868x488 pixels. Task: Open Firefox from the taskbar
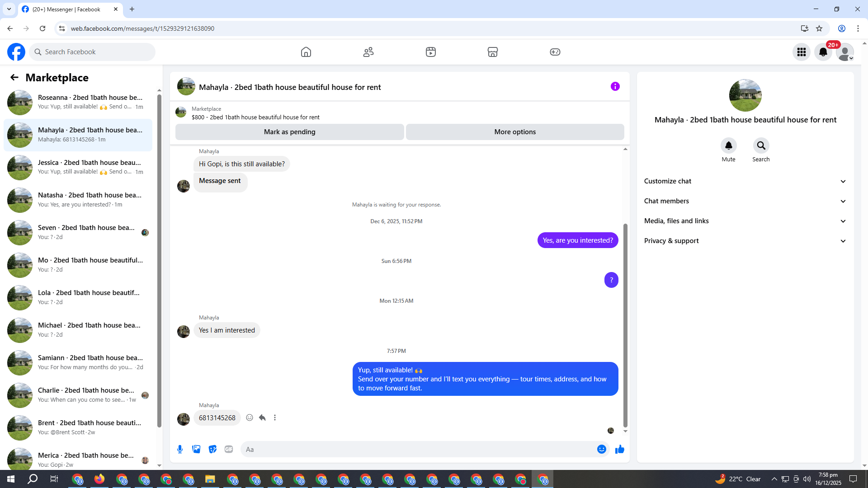coord(99,479)
